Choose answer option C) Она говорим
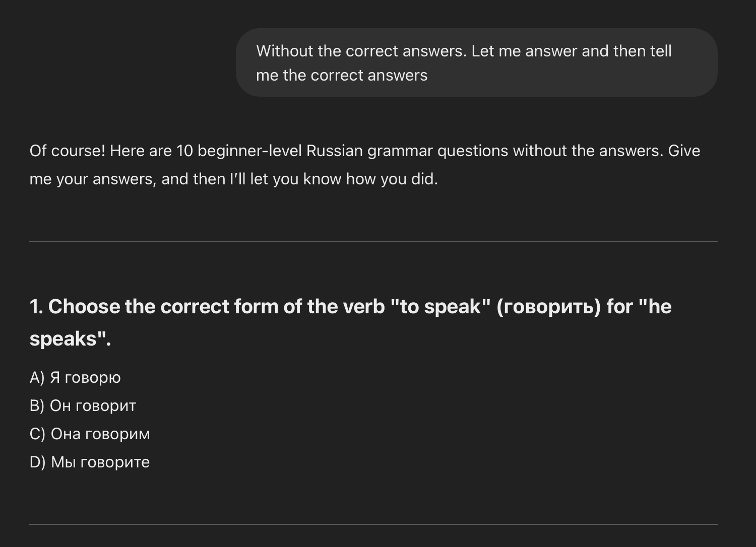Image resolution: width=756 pixels, height=547 pixels. point(90,434)
